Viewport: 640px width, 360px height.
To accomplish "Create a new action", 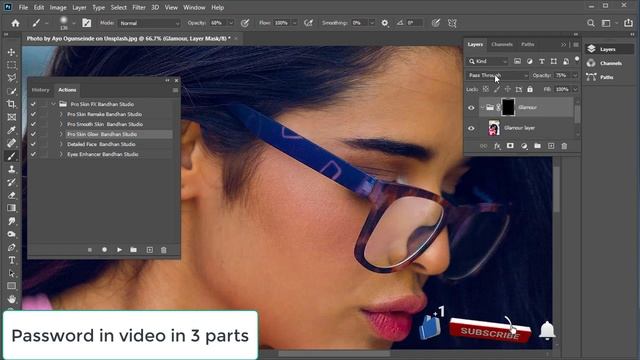I will [149, 250].
